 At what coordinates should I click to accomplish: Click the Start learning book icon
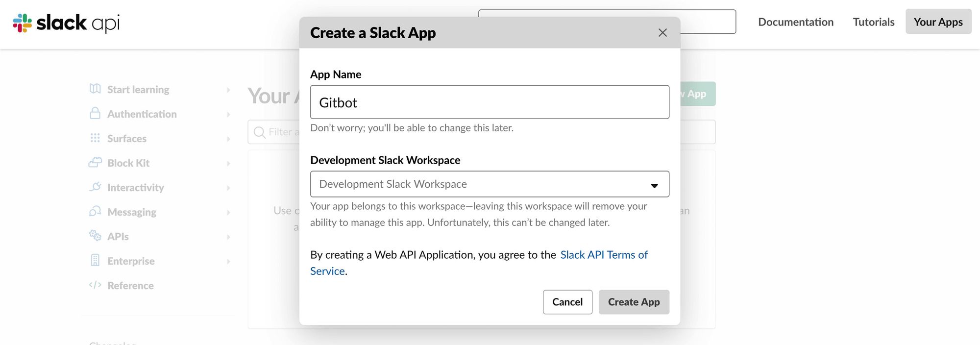pos(95,89)
